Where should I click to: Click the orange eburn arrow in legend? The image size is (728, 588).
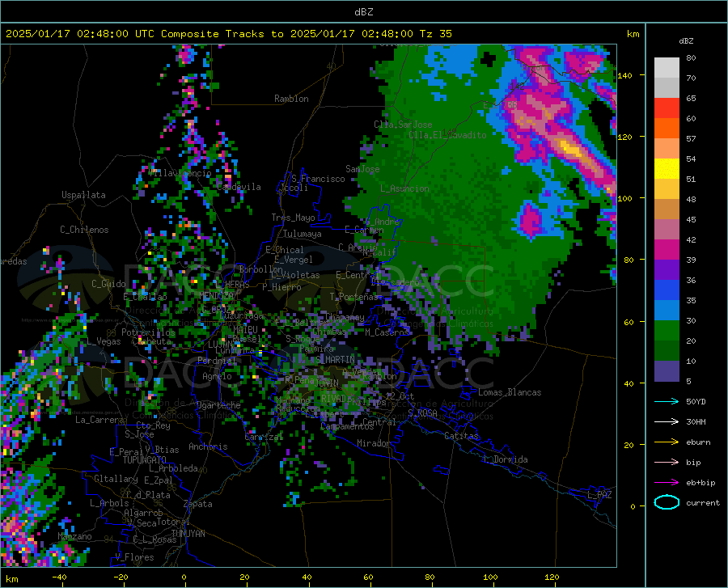tap(667, 442)
